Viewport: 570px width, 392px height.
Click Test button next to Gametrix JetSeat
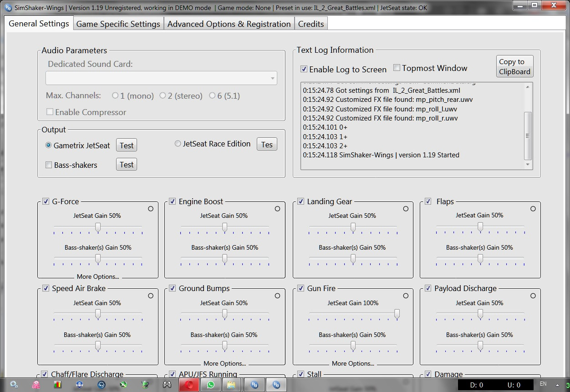127,146
